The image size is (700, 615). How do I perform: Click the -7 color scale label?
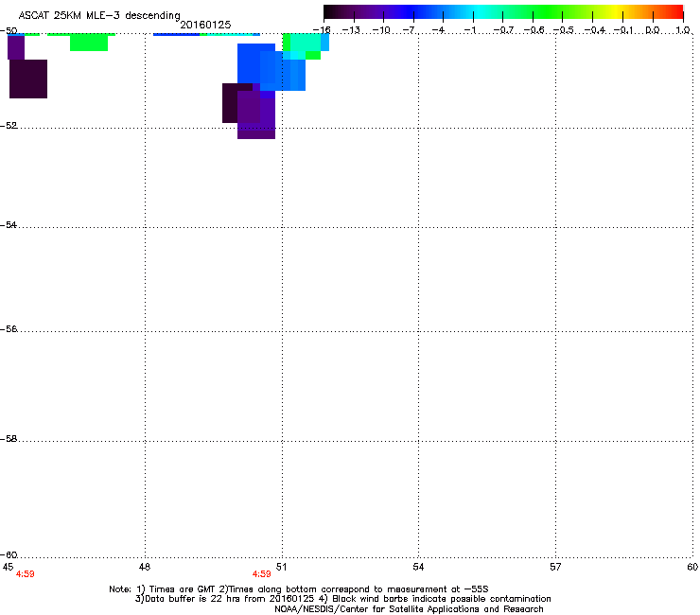pyautogui.click(x=410, y=30)
